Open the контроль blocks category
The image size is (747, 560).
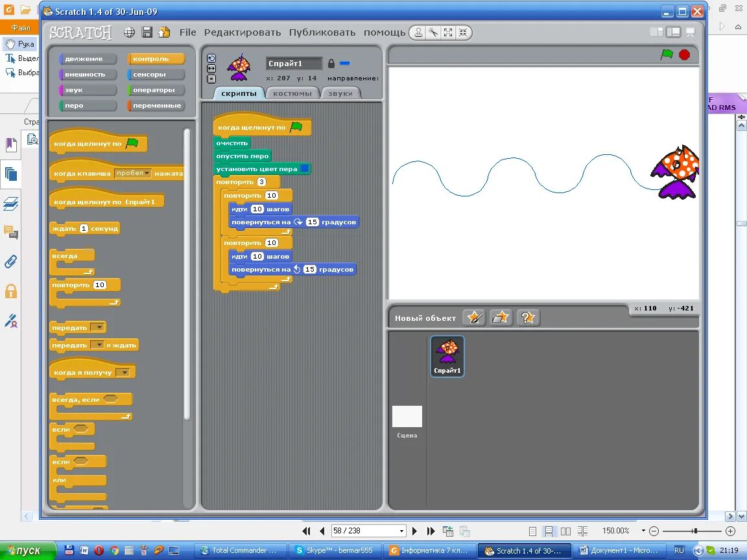pos(156,58)
